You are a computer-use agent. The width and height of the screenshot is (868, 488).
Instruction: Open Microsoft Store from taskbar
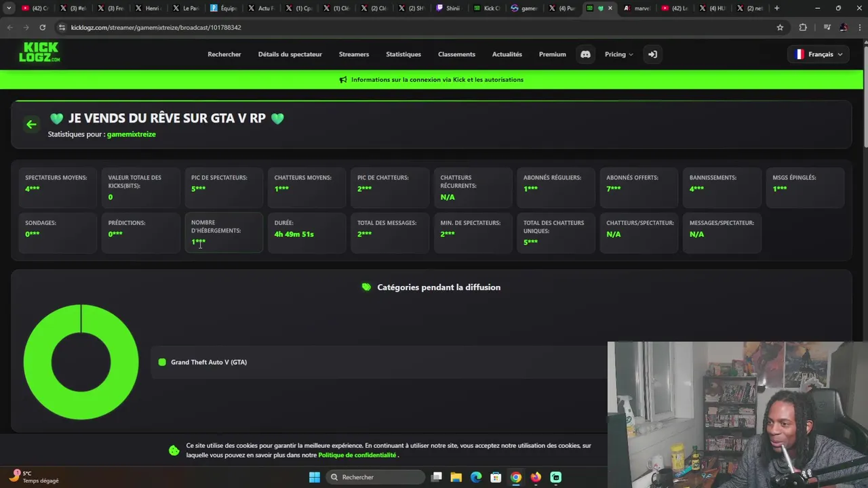click(x=496, y=477)
